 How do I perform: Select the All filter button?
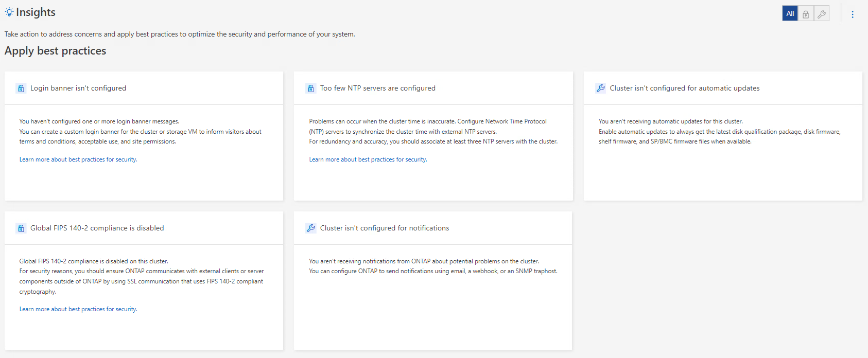790,14
